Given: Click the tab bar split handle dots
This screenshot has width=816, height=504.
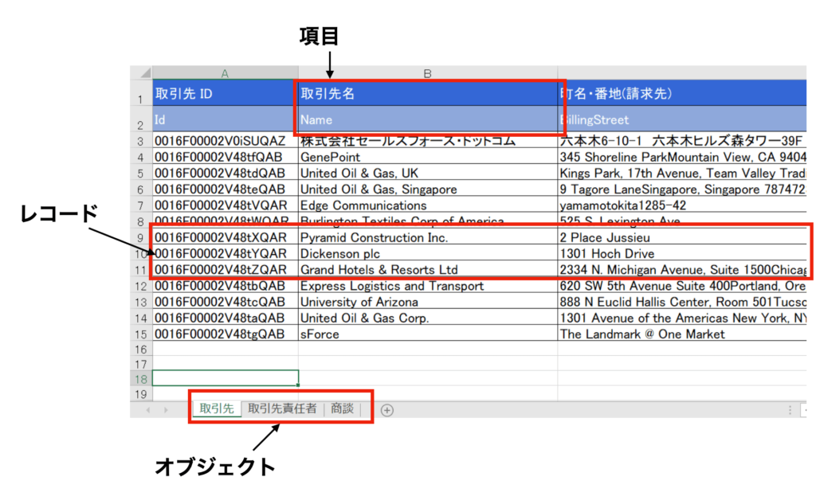Looking at the screenshot, I should (x=790, y=410).
